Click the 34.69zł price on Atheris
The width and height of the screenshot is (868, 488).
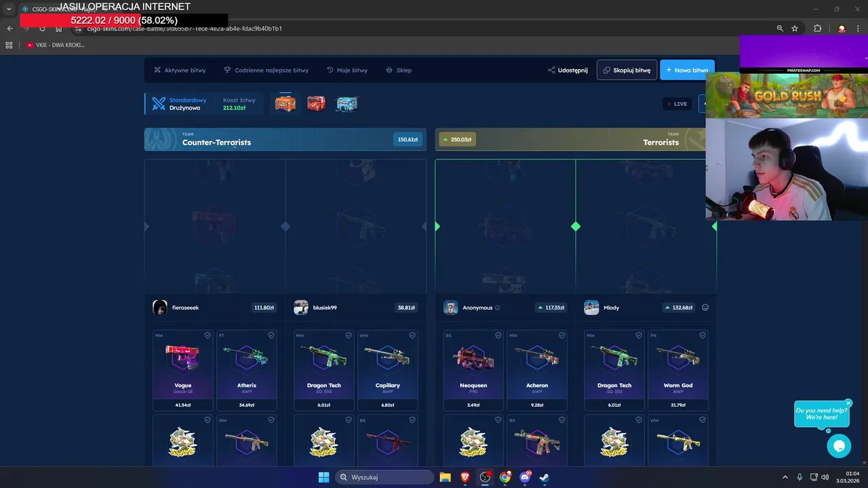(x=247, y=405)
